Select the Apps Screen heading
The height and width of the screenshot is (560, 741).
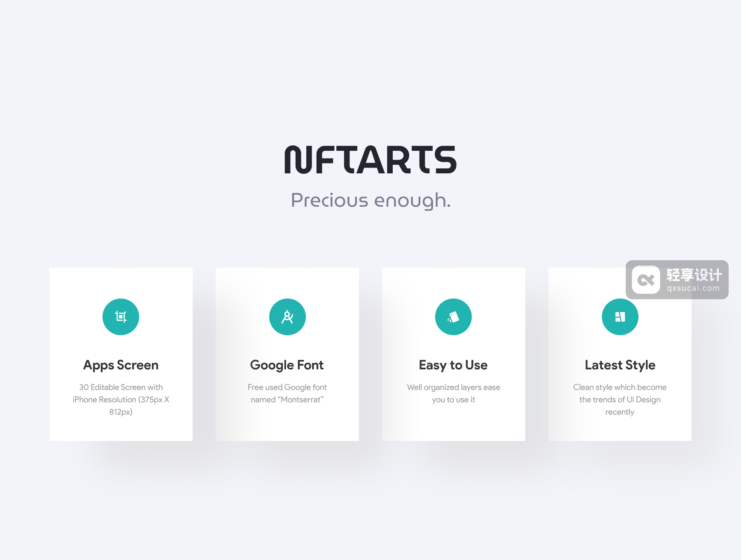click(121, 365)
